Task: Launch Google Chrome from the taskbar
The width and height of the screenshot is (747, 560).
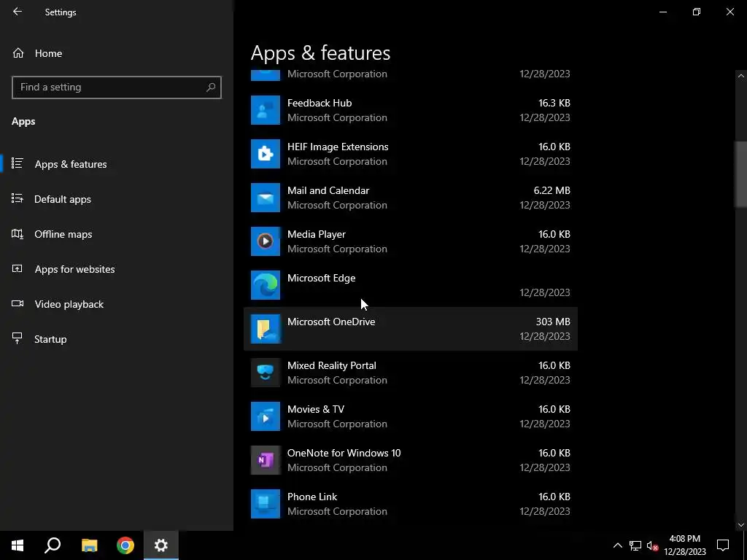Action: (125, 545)
